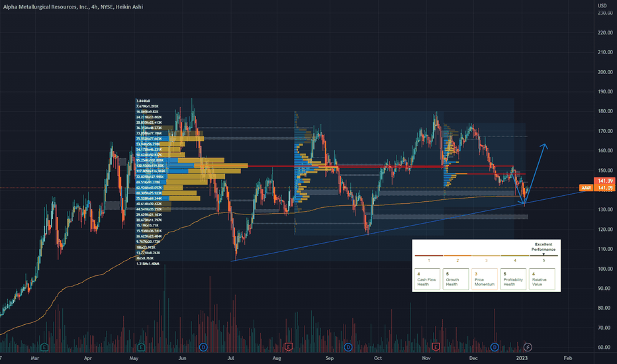Click the green earnings E marker near May
This screenshot has width=617, height=364.
(x=141, y=347)
